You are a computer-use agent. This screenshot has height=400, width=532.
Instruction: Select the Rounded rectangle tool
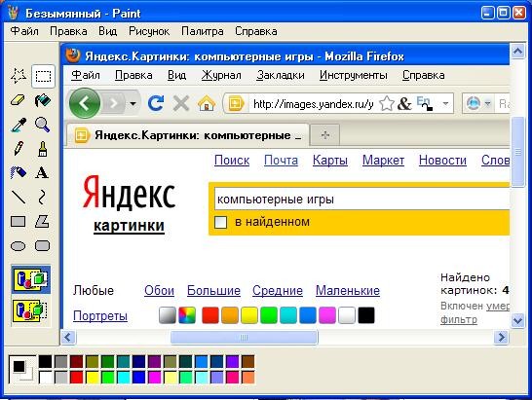click(43, 246)
